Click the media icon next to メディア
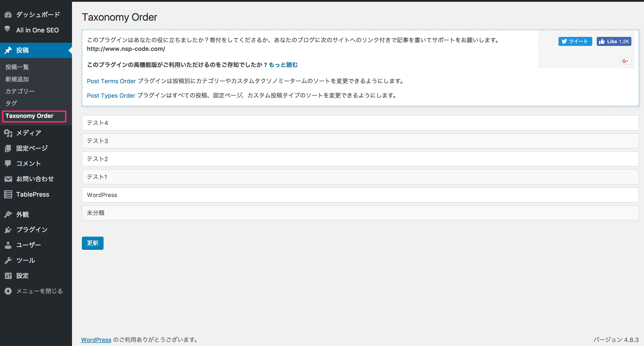644x346 pixels. point(8,133)
